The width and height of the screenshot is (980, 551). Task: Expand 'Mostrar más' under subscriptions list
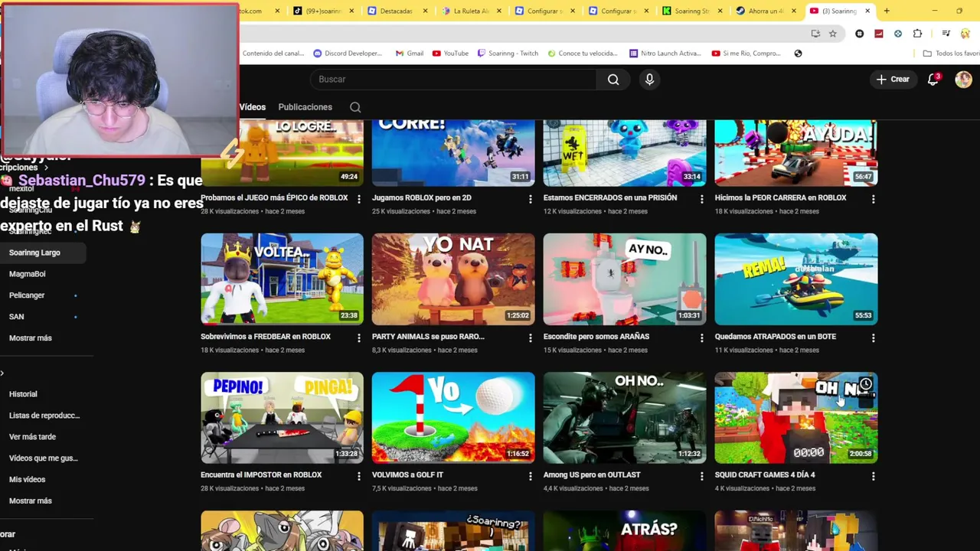(31, 337)
